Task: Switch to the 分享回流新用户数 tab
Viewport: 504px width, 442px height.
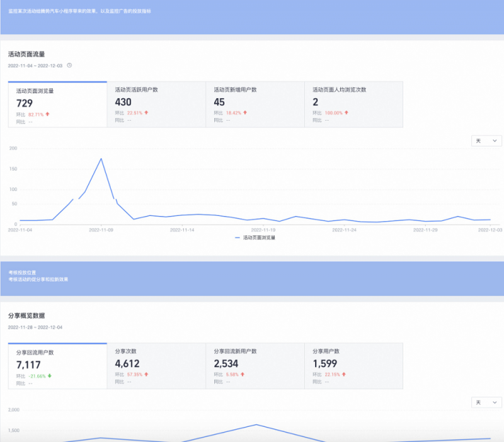Action: click(x=255, y=366)
